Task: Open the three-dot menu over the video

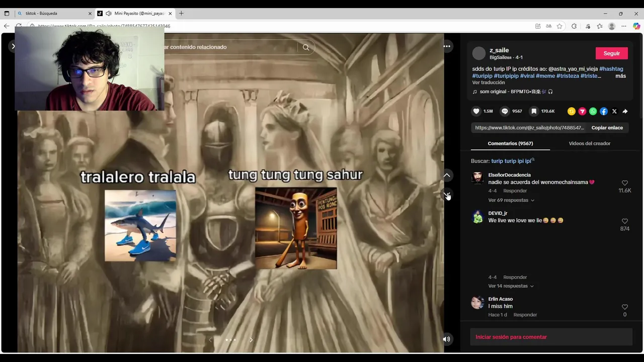Action: [447, 46]
